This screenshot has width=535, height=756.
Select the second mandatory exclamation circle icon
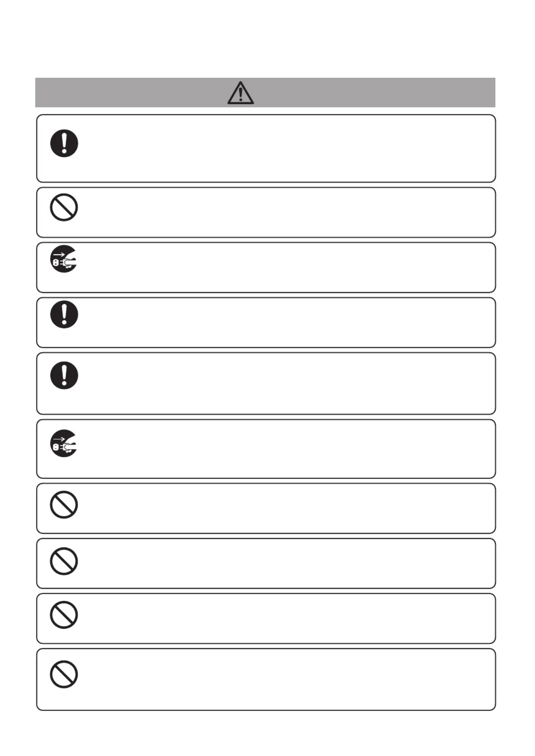click(x=64, y=314)
